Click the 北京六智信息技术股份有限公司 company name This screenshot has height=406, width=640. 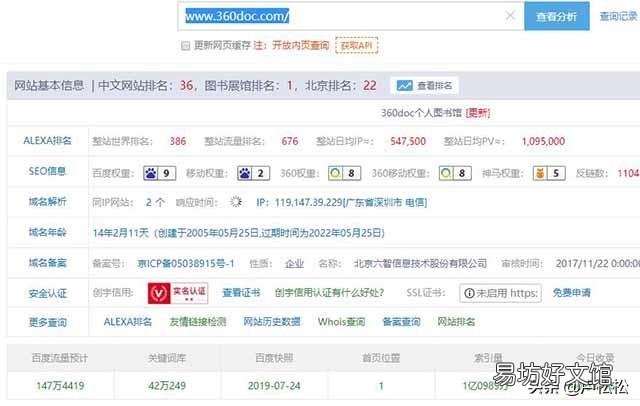pos(420,264)
